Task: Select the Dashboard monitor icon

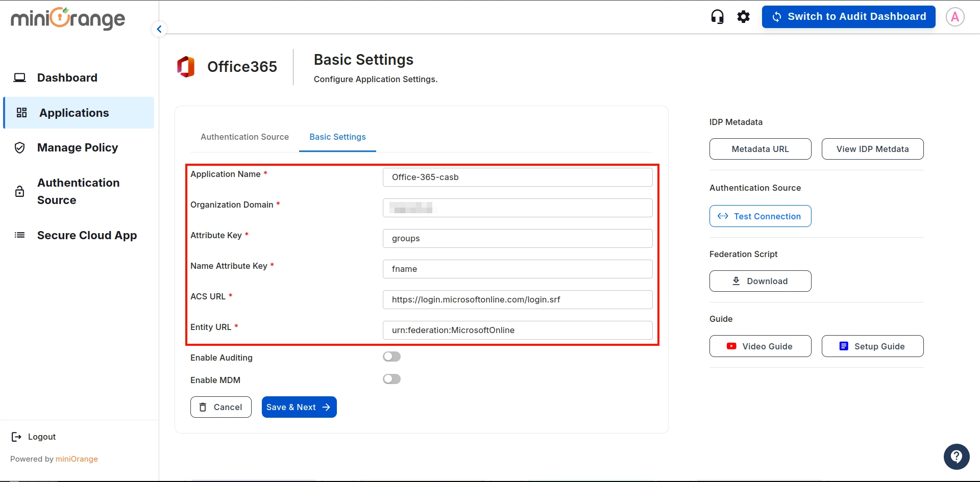Action: click(x=19, y=77)
